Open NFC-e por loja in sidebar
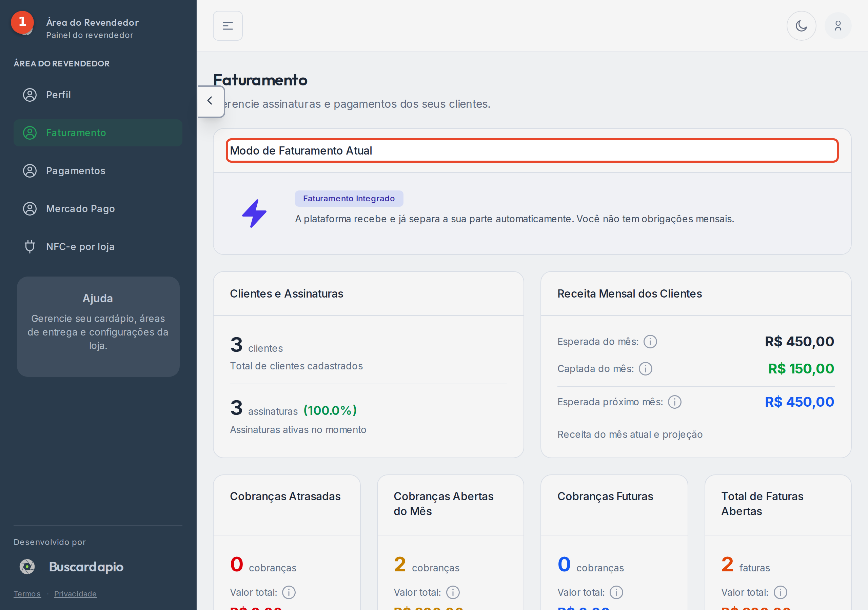 (98, 246)
